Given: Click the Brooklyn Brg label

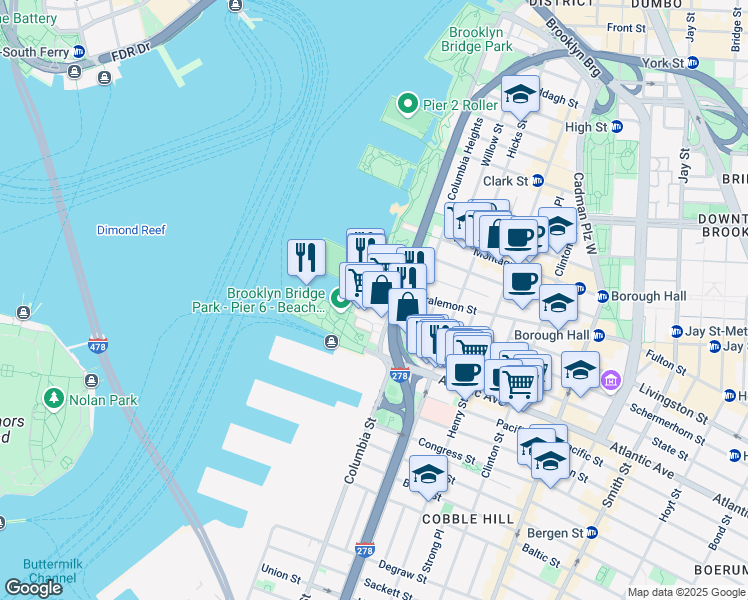Looking at the screenshot, I should [x=573, y=47].
